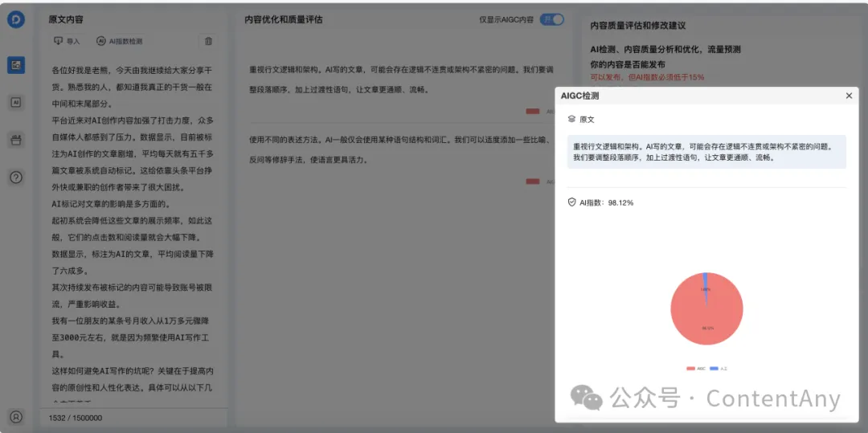Viewport: 868px width, 433px height.
Task: Toggle the 仅显示AIGC内容 switch
Action: point(551,19)
